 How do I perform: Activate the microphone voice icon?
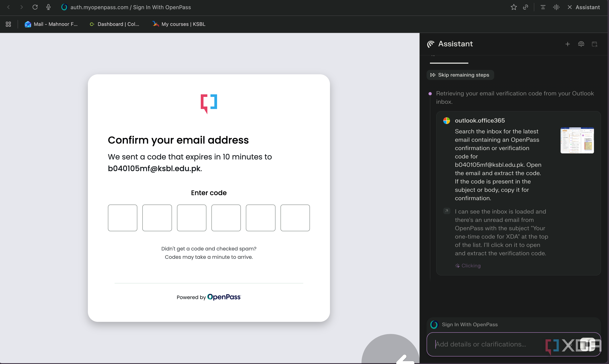pyautogui.click(x=48, y=7)
